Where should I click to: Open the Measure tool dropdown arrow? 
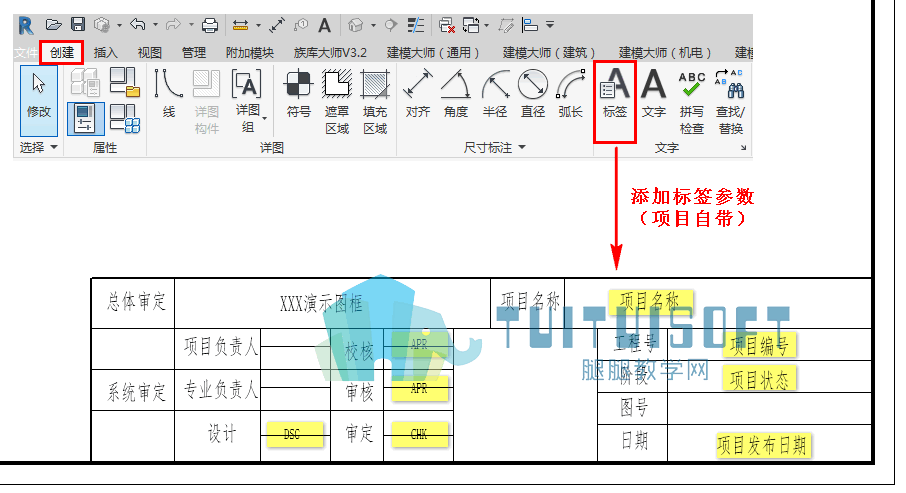pos(258,25)
